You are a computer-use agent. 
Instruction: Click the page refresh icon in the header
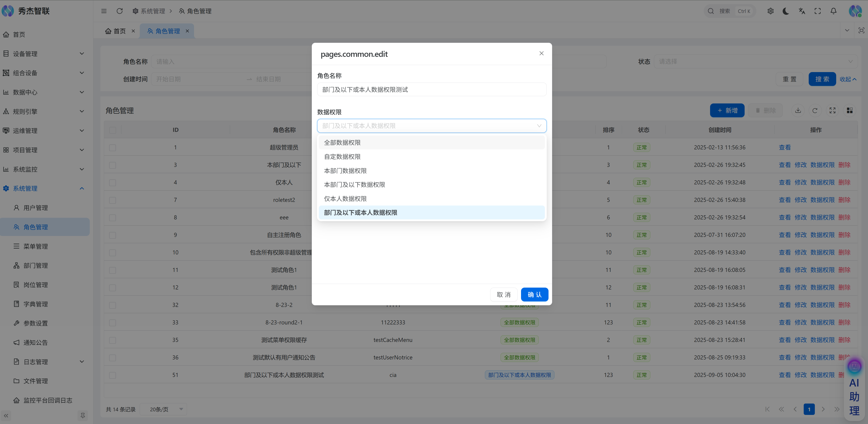[x=120, y=11]
